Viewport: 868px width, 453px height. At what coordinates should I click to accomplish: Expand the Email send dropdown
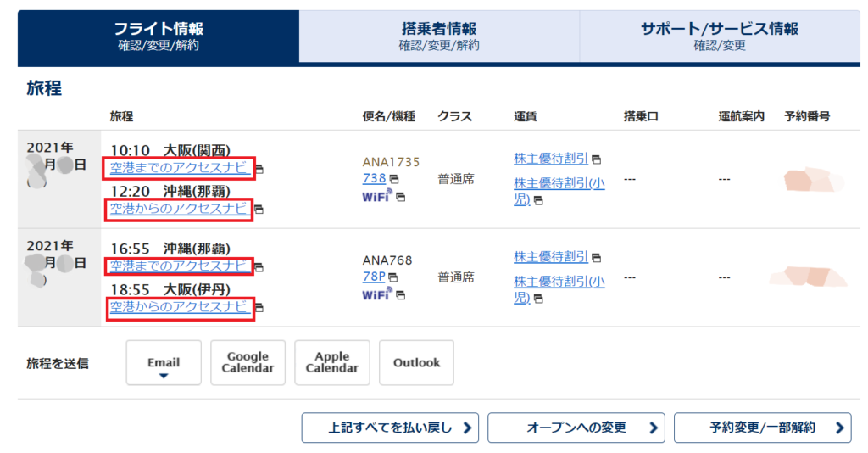[164, 363]
